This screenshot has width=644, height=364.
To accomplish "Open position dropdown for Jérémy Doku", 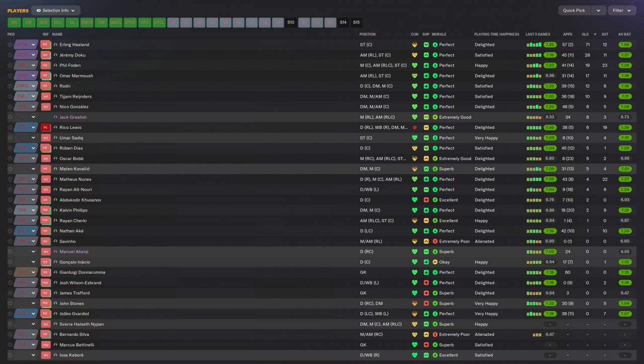I will [34, 55].
